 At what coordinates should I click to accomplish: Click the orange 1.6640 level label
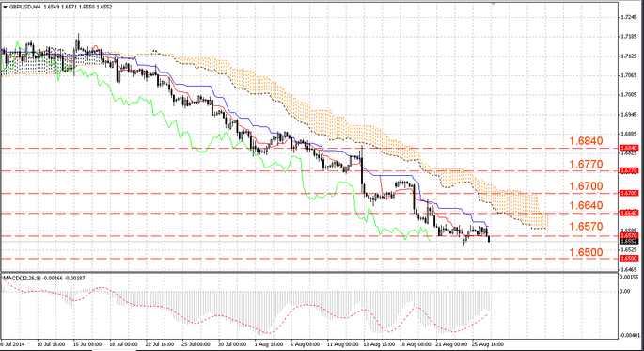(x=586, y=205)
